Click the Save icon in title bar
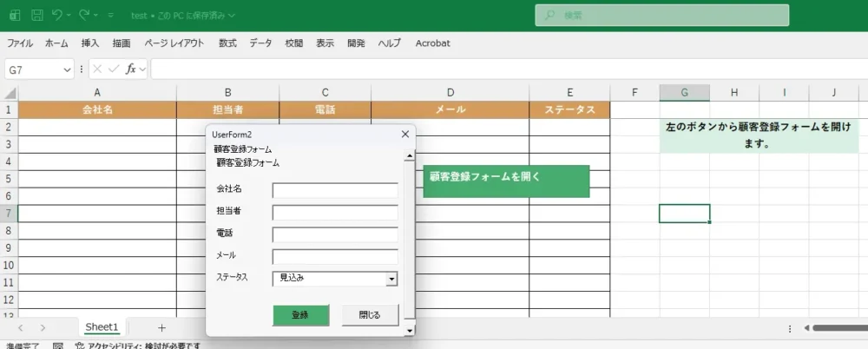 37,16
